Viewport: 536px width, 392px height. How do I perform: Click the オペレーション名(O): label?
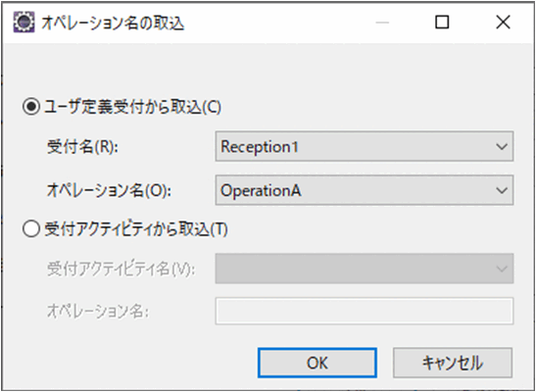click(x=109, y=191)
